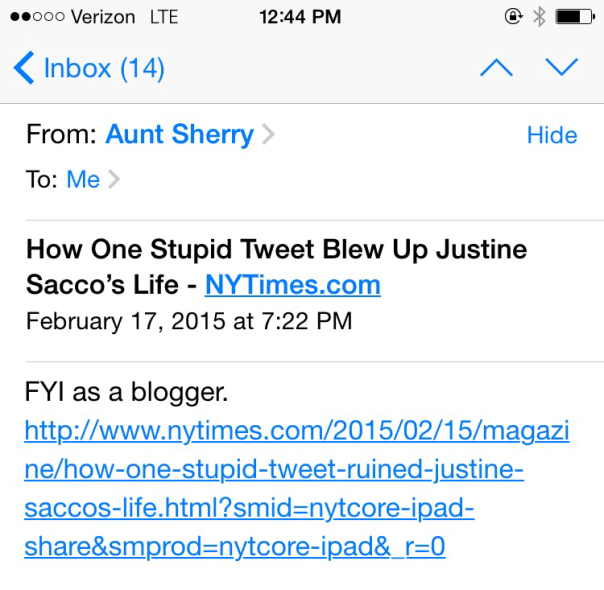Image resolution: width=604 pixels, height=590 pixels.
Task: Tap the rotation lock status icon
Action: pos(514,16)
